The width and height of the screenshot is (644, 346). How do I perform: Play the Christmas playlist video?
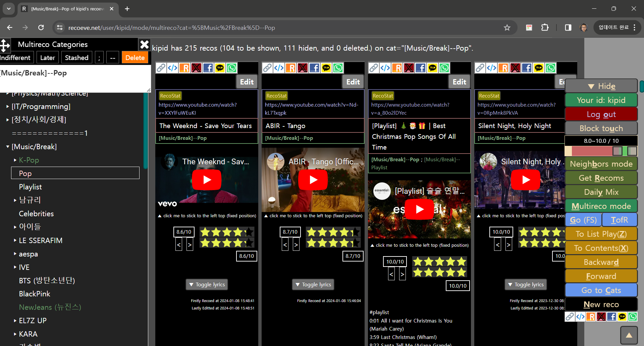(419, 209)
